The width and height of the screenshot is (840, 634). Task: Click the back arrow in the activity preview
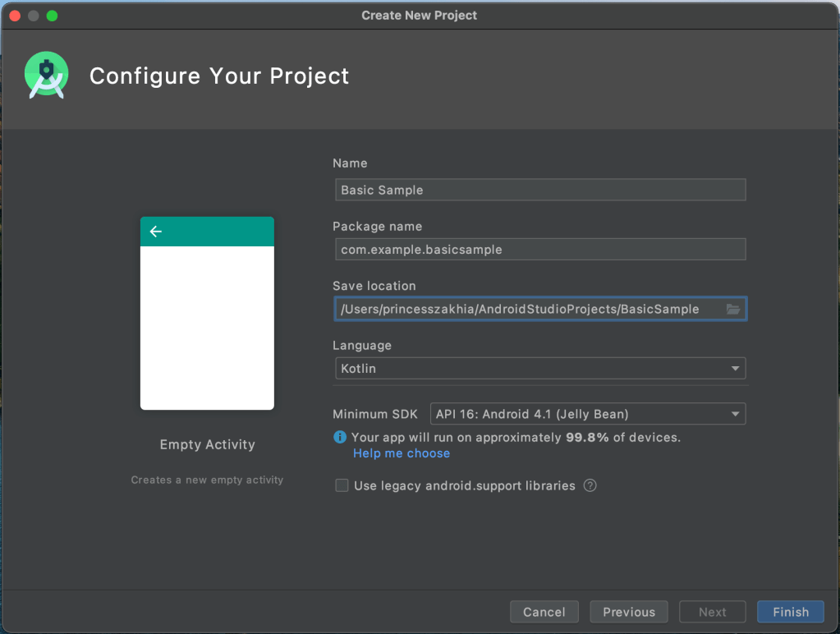(156, 232)
